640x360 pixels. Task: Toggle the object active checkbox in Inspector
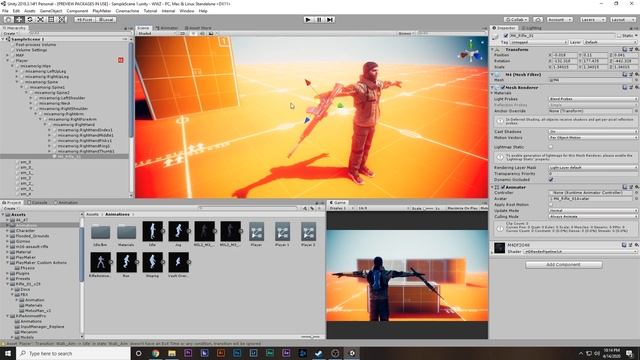point(506,36)
